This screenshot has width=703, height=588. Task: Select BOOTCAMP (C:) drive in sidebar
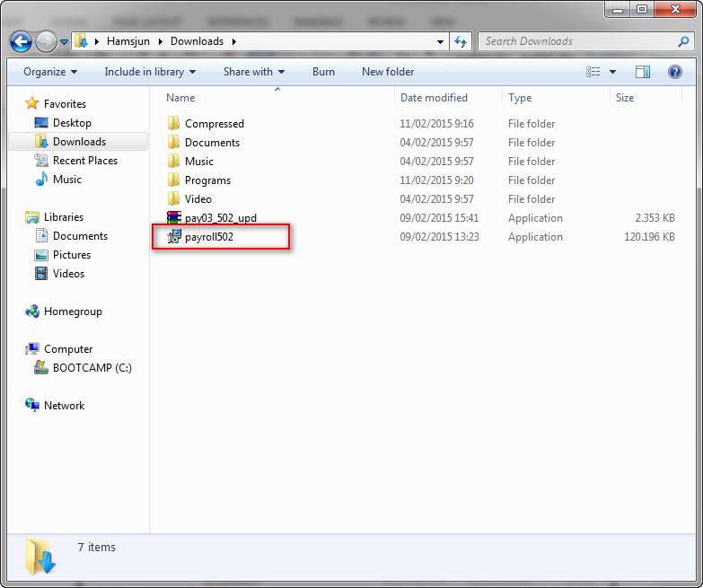92,368
